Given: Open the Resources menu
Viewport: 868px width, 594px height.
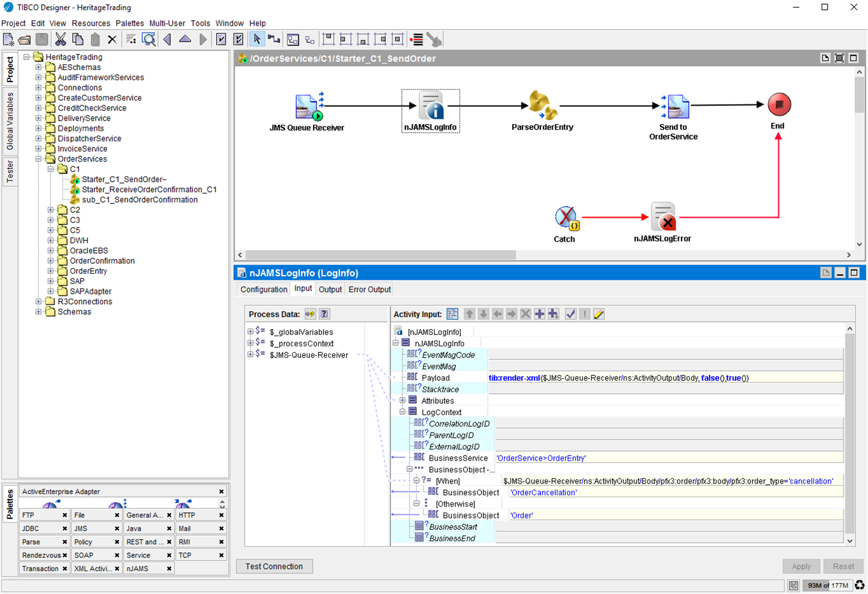Looking at the screenshot, I should pos(91,23).
